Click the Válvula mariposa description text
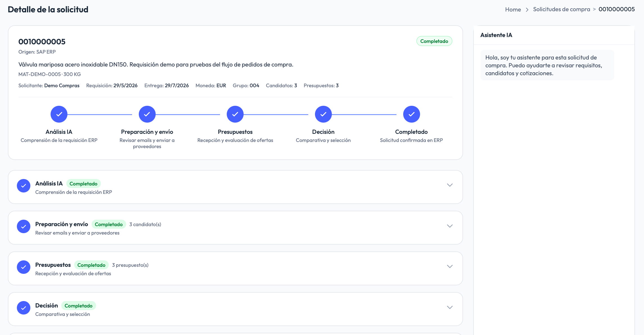The image size is (644, 335). [x=156, y=65]
